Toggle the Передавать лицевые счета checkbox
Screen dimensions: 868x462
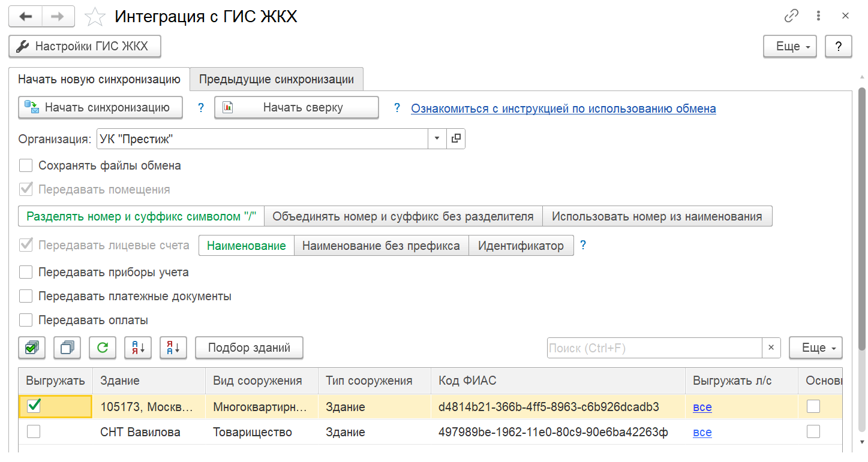tap(26, 245)
